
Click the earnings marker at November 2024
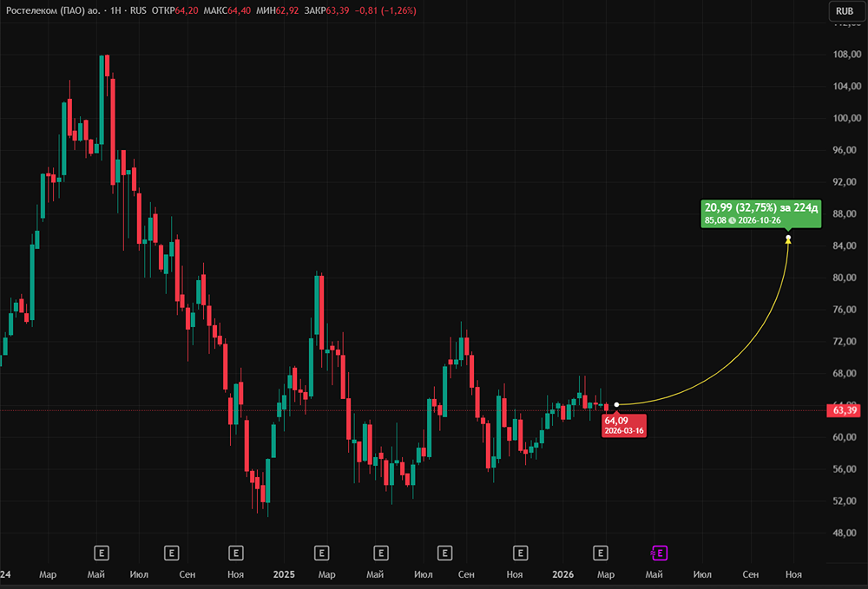pos(236,553)
